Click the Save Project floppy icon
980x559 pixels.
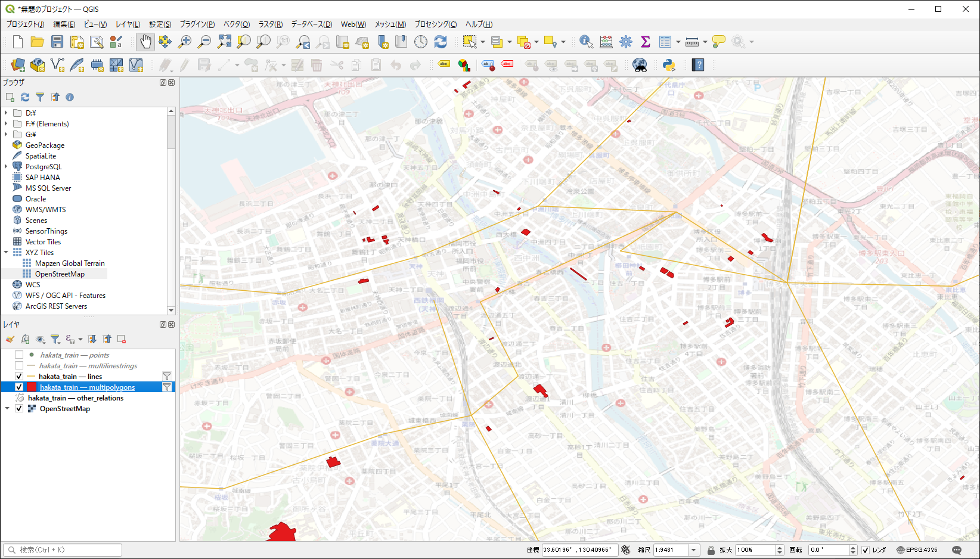57,42
